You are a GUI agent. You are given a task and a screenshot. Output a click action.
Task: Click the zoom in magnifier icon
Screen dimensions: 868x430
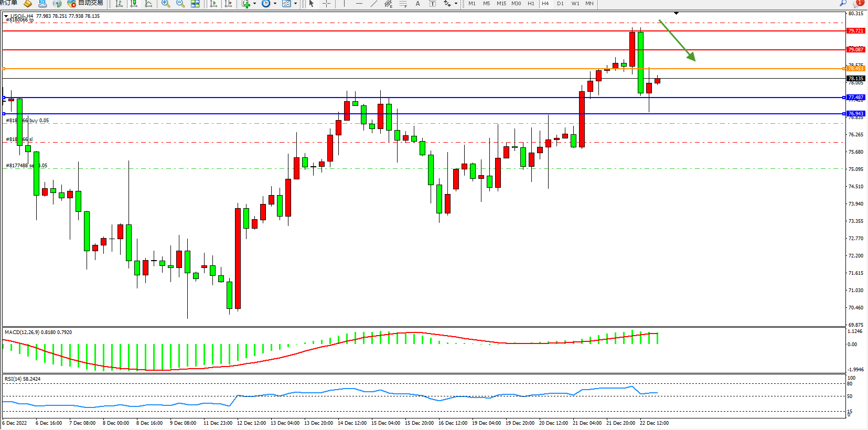166,4
